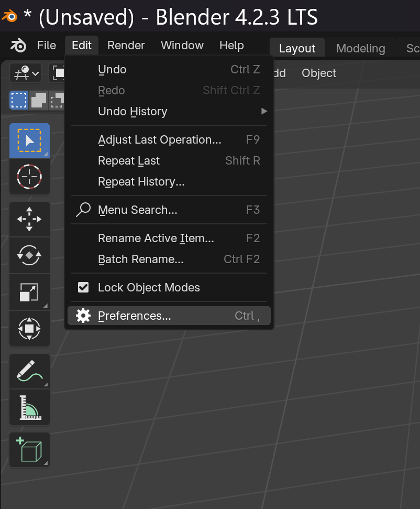Click the Preferences gear icon
This screenshot has width=420, height=509.
tap(83, 316)
